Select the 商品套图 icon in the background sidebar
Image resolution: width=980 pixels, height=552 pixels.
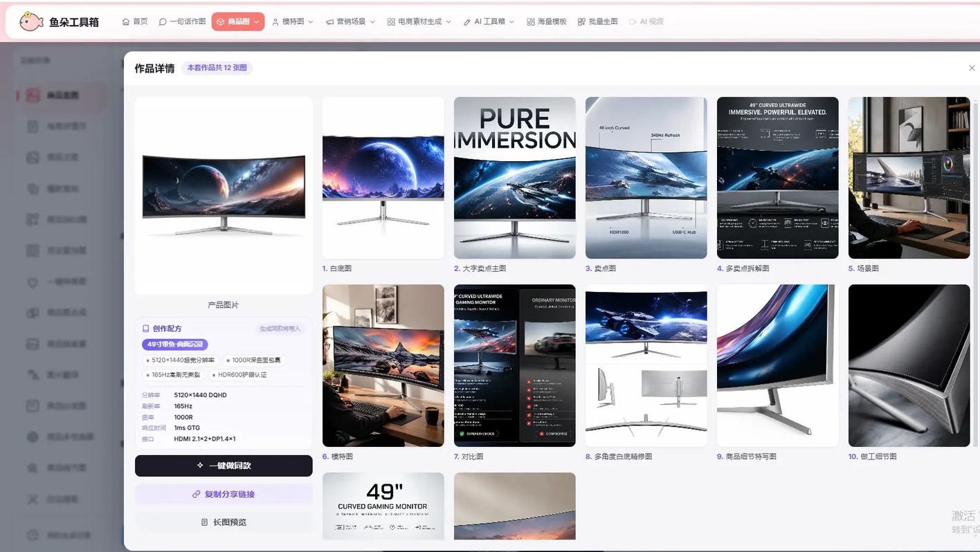click(33, 95)
